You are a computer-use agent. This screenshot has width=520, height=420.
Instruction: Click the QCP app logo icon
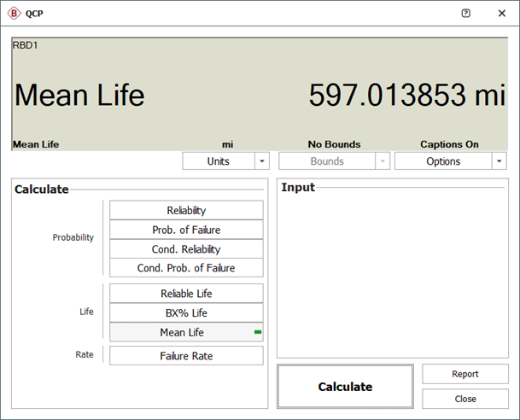15,14
